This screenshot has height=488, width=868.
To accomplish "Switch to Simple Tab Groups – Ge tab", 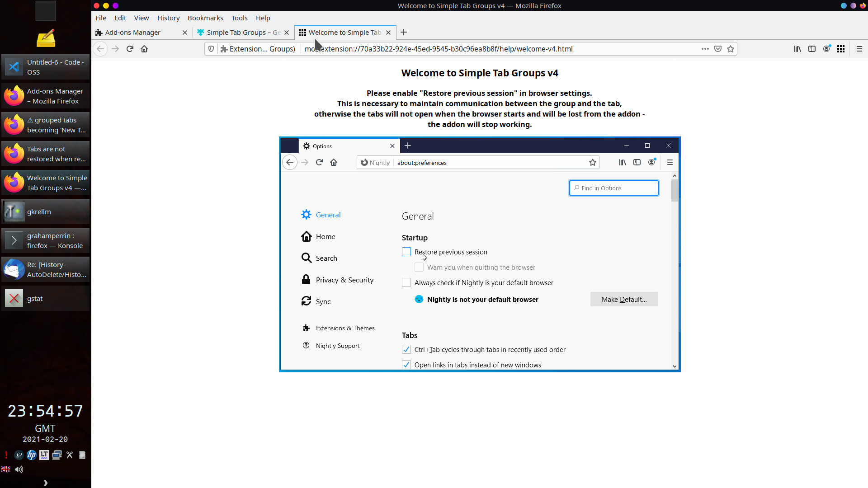I will pos(243,33).
